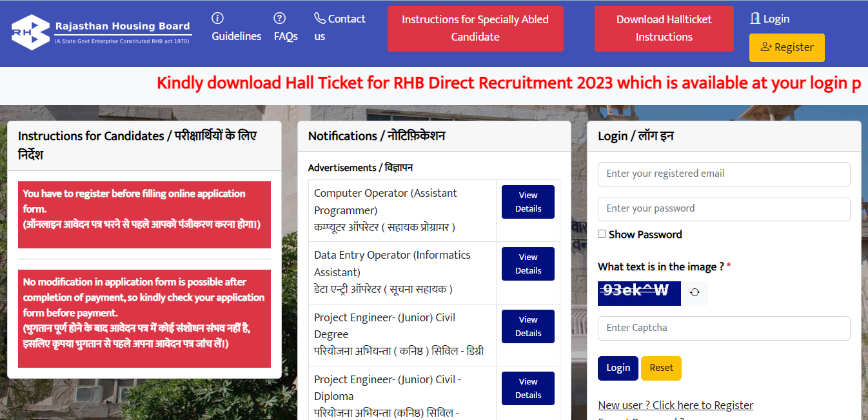This screenshot has height=420, width=868.
Task: Click 'Project Engineer- (Junior) Civil - Diploma' text
Action: [x=388, y=388]
